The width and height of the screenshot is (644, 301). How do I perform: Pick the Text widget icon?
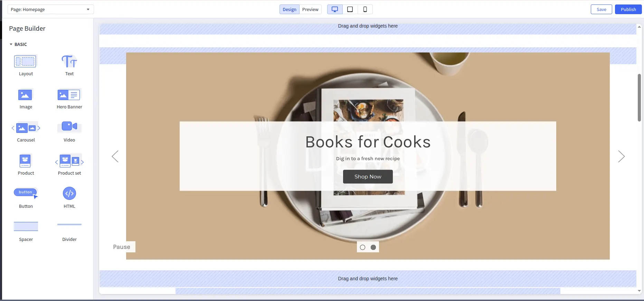coord(69,61)
